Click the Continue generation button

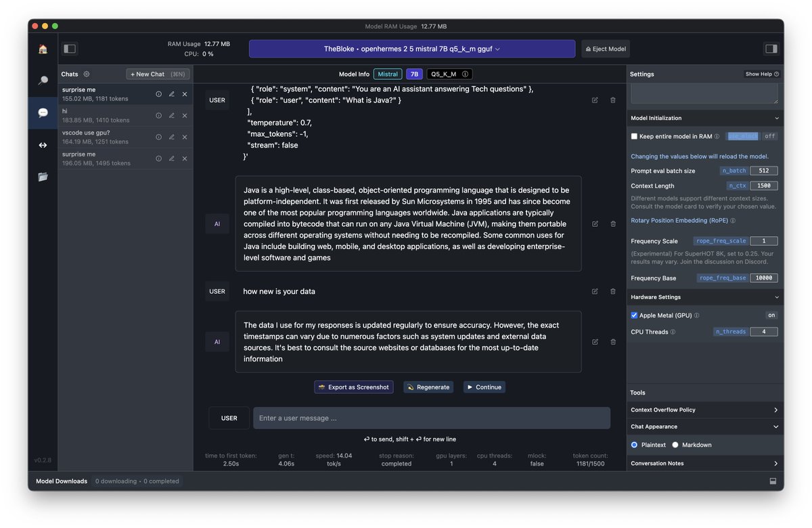pos(484,387)
